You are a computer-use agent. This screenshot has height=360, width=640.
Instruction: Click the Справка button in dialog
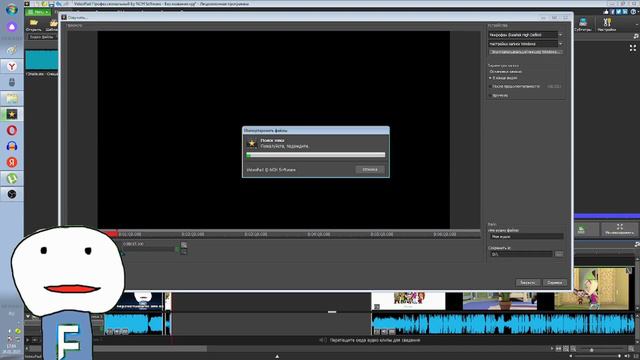click(555, 282)
